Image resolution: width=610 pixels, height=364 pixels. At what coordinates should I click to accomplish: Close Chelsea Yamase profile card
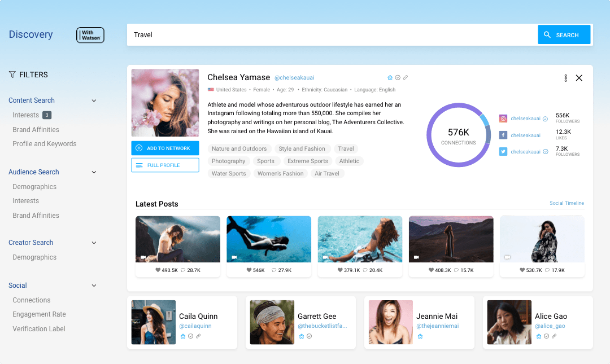click(579, 78)
